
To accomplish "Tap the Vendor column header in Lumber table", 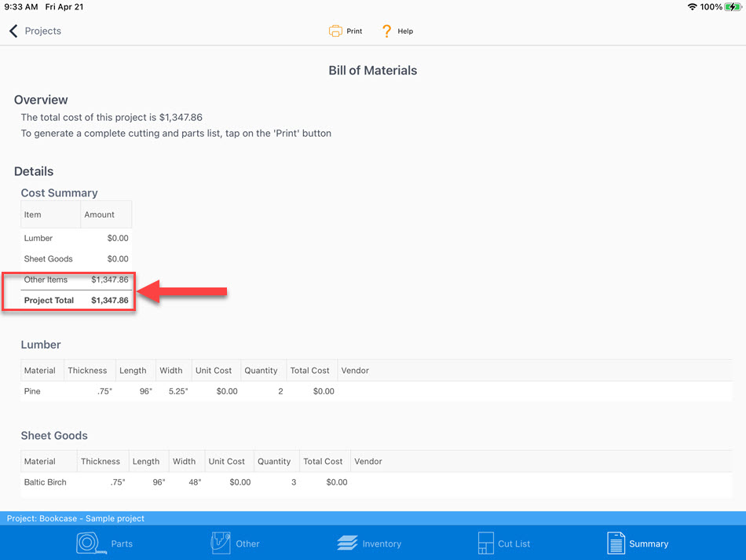I will [x=355, y=371].
